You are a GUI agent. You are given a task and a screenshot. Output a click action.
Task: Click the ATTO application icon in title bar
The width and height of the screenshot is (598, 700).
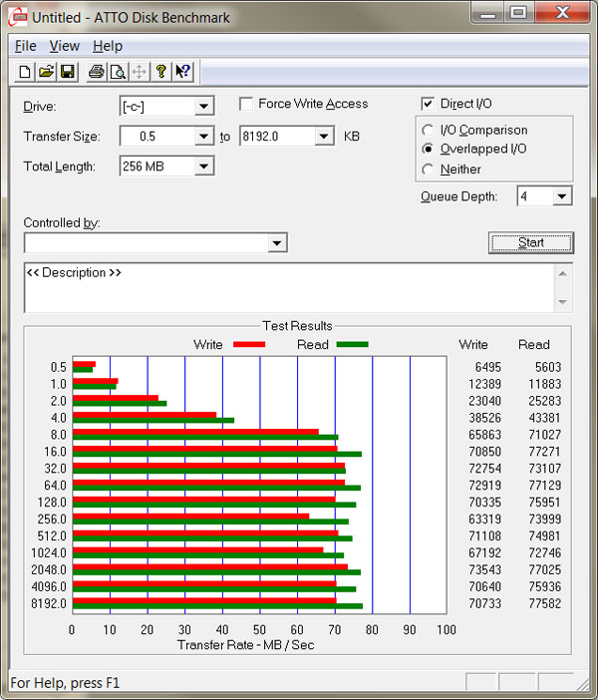(x=18, y=17)
